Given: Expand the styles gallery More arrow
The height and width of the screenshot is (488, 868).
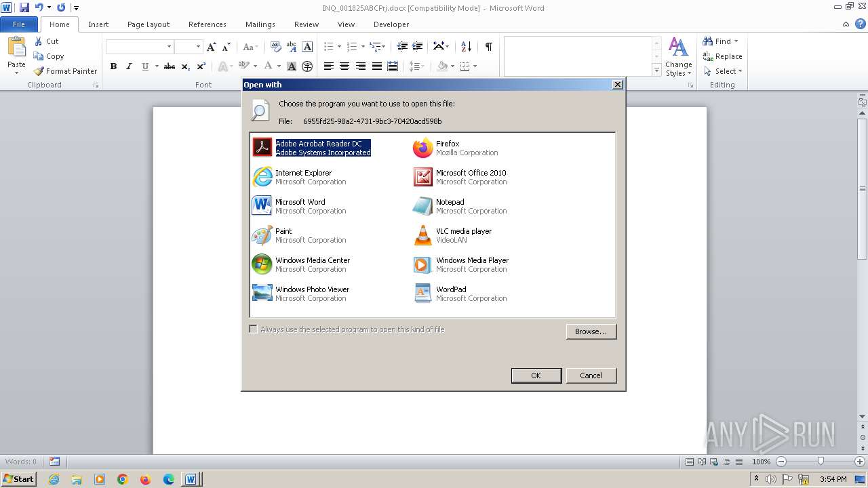Looking at the screenshot, I should 656,70.
